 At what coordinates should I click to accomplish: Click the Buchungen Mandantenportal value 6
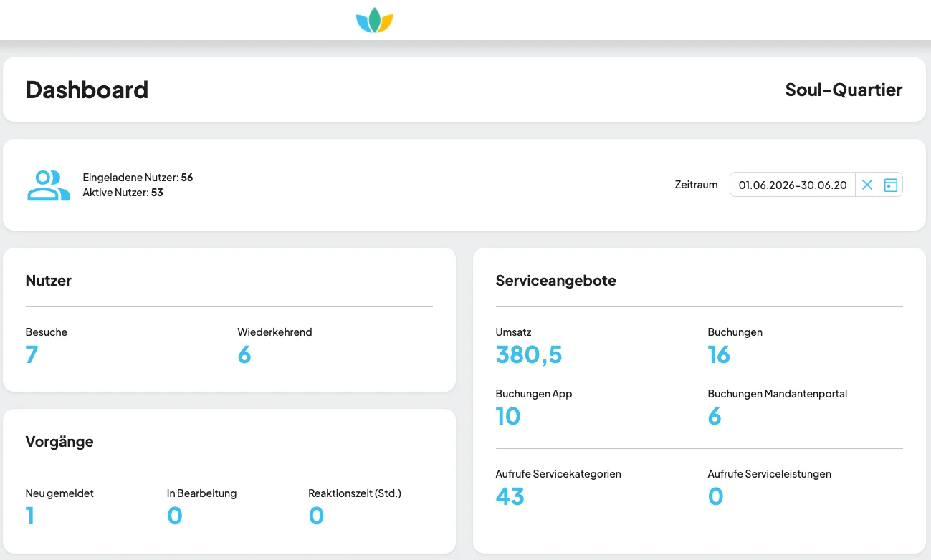[x=715, y=416]
